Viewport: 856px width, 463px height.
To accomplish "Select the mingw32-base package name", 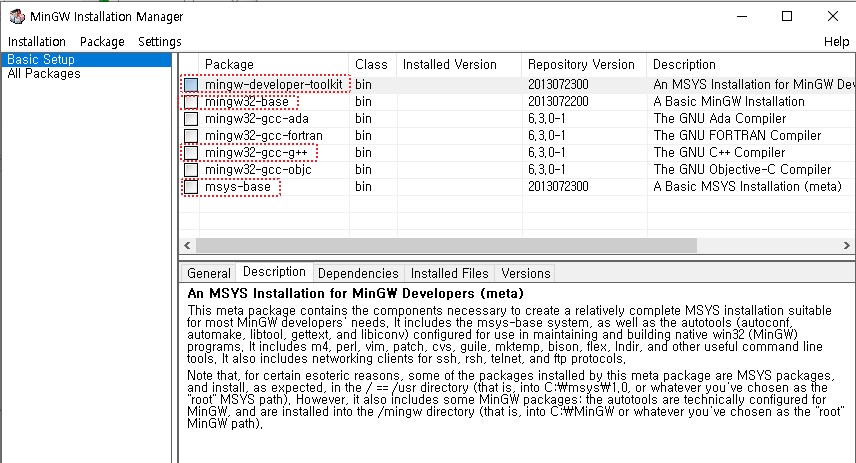I will pos(247,102).
